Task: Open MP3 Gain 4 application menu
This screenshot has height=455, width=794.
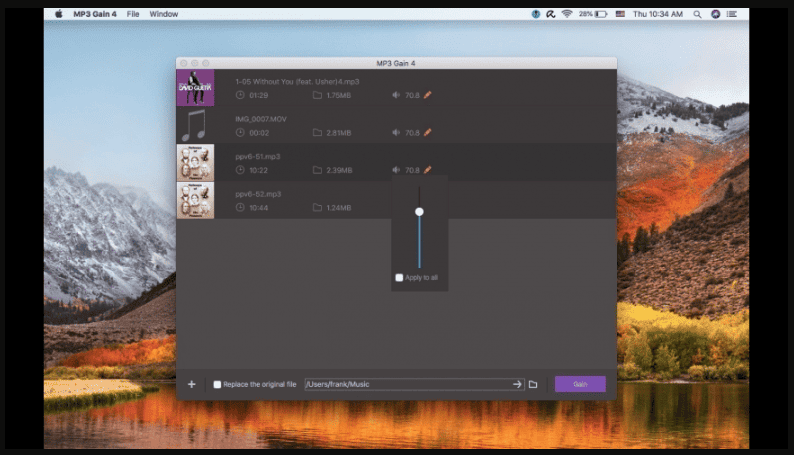Action: click(x=95, y=14)
